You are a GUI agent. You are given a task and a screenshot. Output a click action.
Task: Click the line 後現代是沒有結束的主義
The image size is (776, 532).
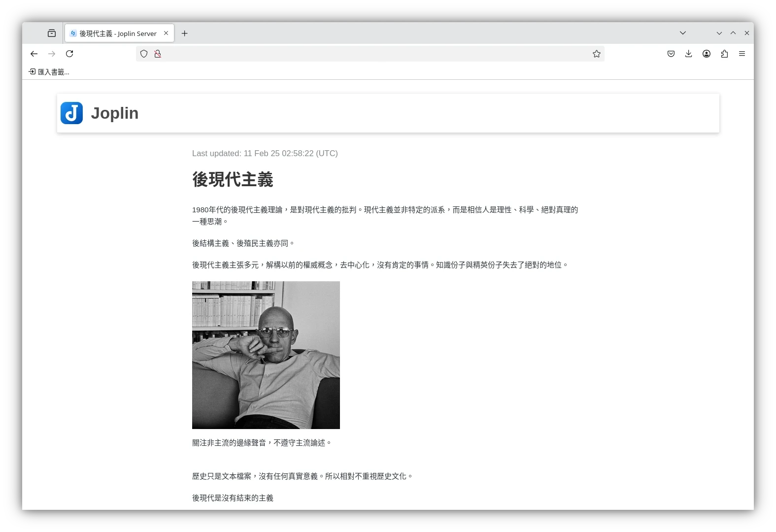(x=233, y=498)
